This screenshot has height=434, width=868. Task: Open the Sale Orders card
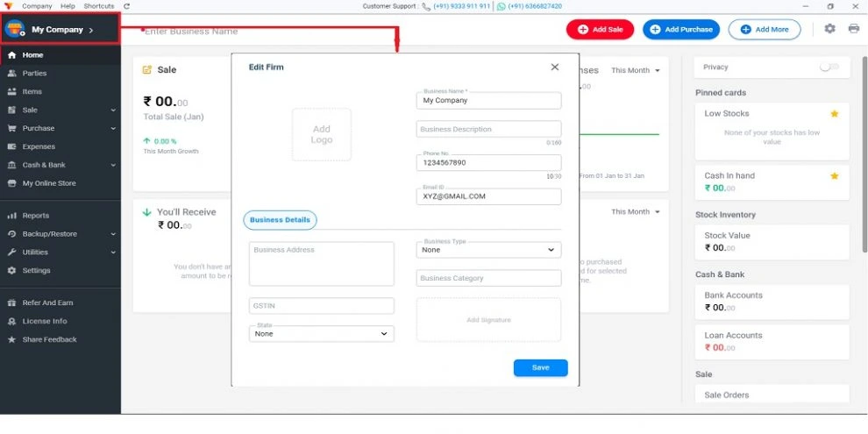772,395
